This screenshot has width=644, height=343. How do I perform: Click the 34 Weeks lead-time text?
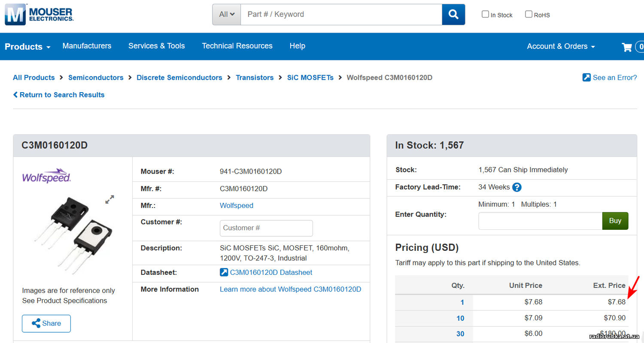click(494, 187)
